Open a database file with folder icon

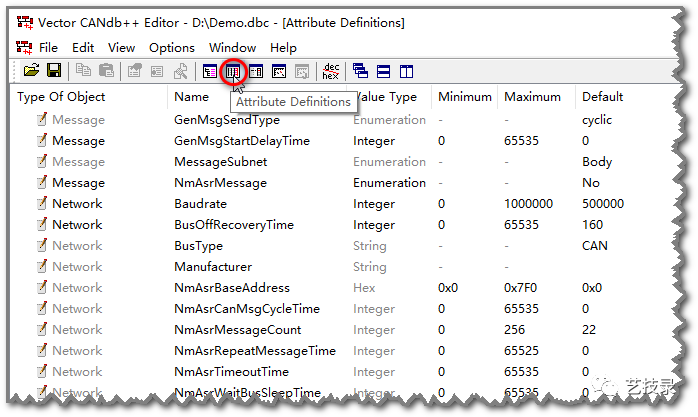click(31, 71)
